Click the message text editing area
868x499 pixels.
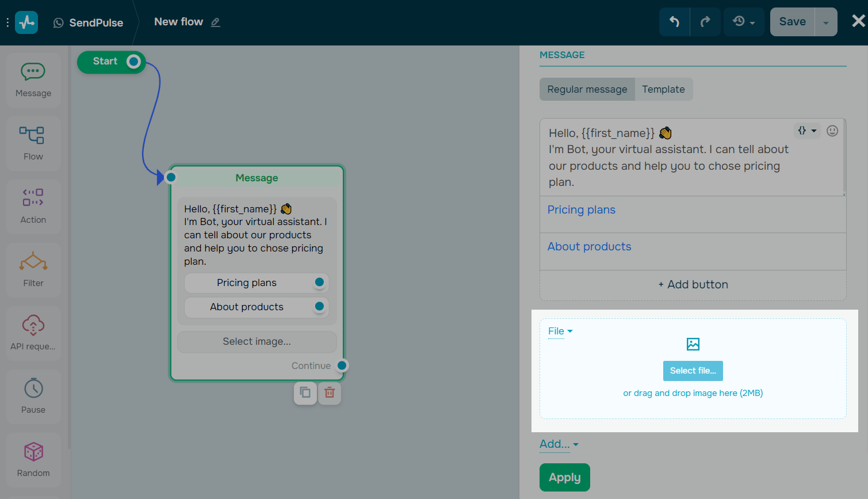[661, 157]
